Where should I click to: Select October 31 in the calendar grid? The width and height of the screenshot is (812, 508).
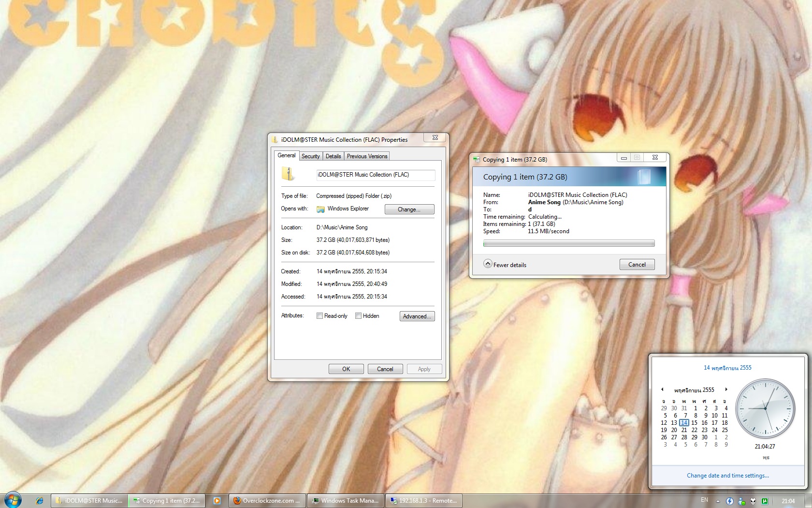tap(684, 408)
